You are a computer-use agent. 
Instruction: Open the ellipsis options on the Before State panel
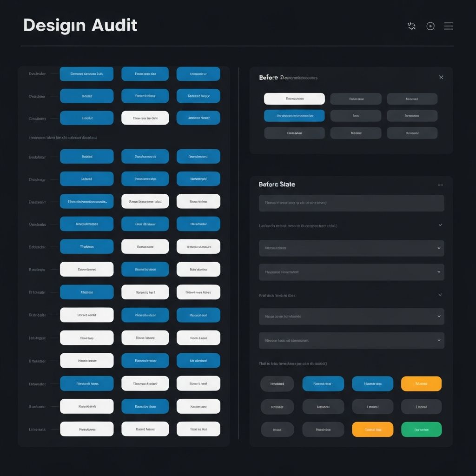(x=440, y=184)
